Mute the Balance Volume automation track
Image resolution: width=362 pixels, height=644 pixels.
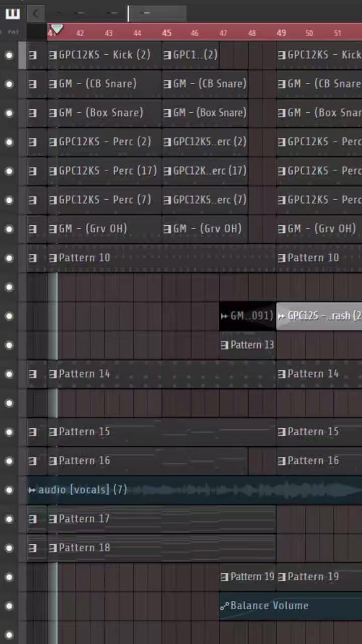click(9, 606)
